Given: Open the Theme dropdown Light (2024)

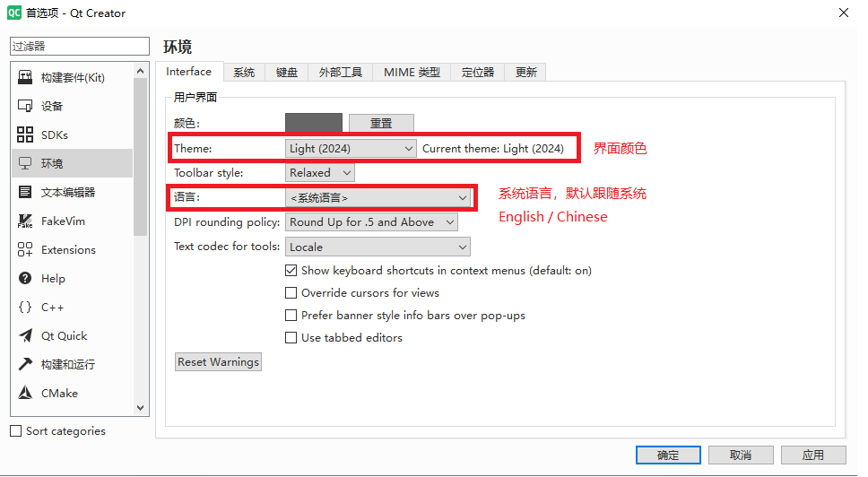Looking at the screenshot, I should pos(351,148).
